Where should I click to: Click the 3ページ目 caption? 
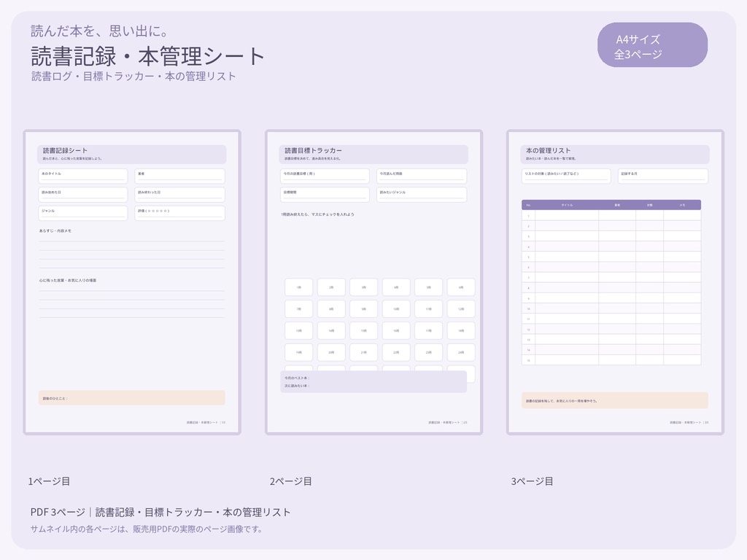(x=532, y=481)
